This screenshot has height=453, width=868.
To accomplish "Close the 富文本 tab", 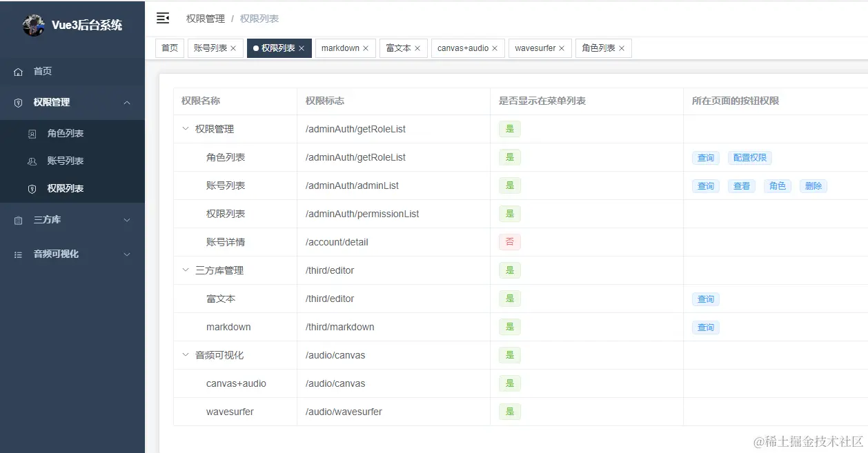I will [417, 48].
